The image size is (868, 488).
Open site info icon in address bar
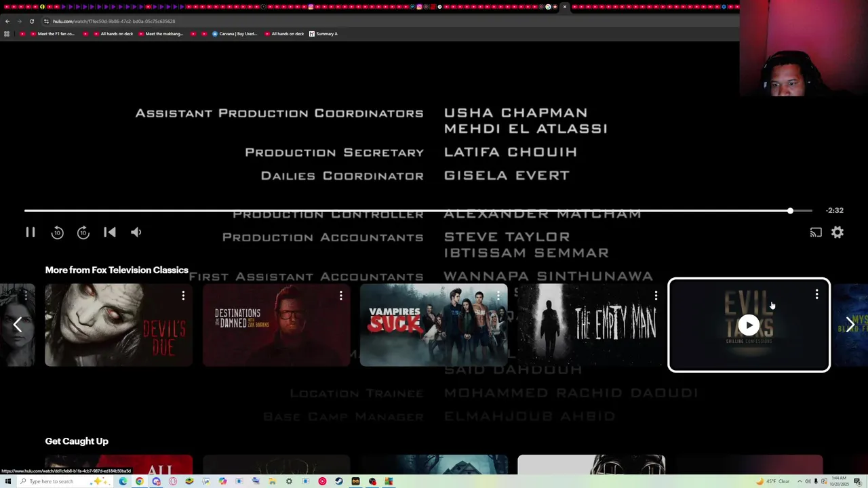coord(46,21)
